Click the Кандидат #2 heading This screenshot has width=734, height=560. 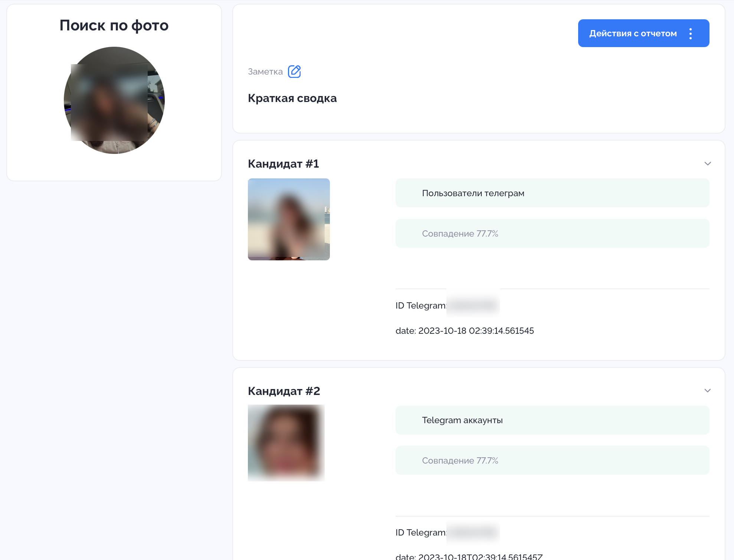pos(284,391)
